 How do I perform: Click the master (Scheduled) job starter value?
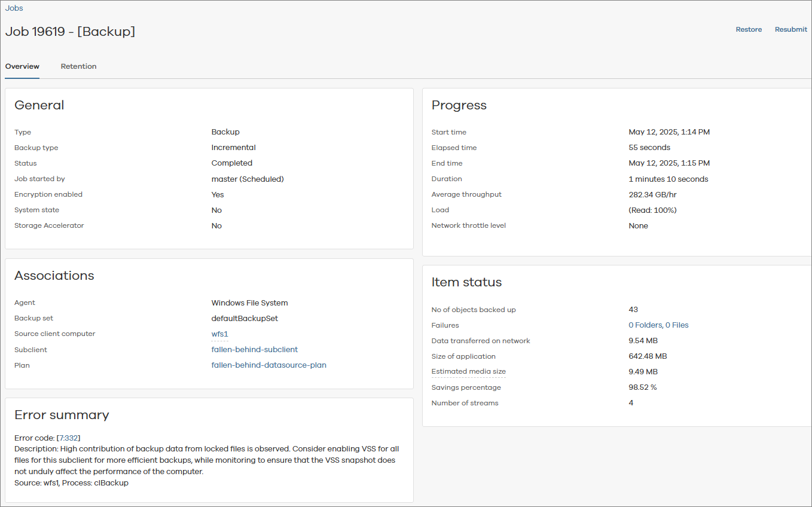click(248, 178)
